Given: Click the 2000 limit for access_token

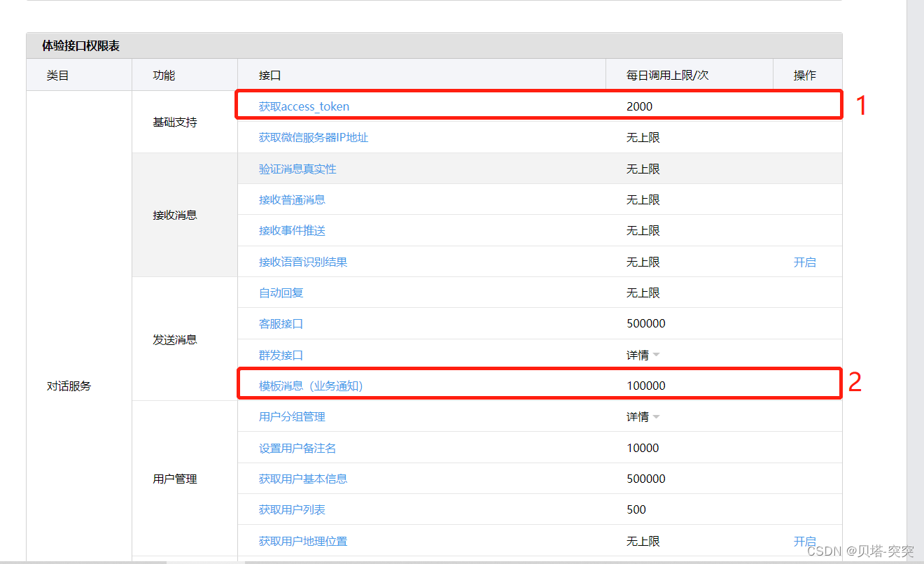Looking at the screenshot, I should 639,106.
